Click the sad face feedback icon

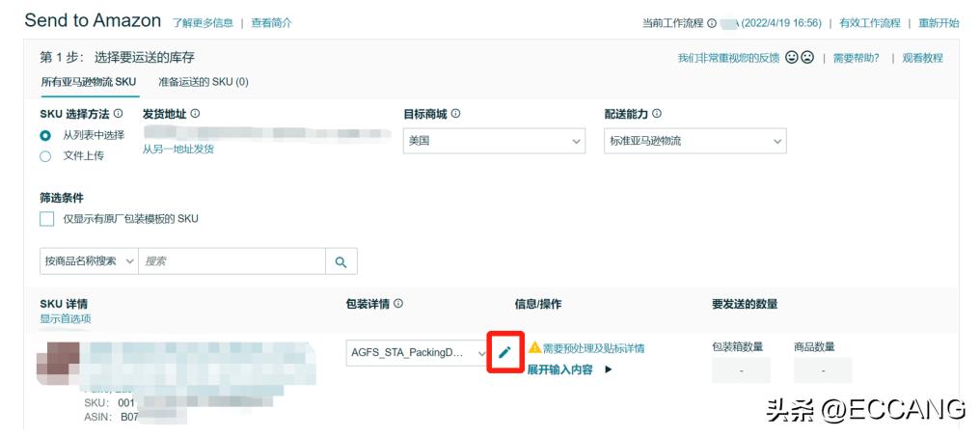(x=807, y=58)
